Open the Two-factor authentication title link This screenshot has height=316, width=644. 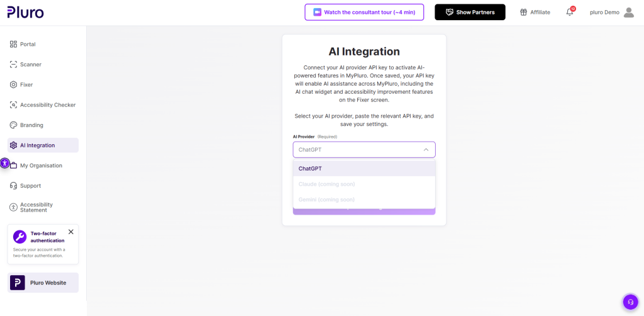(47, 237)
